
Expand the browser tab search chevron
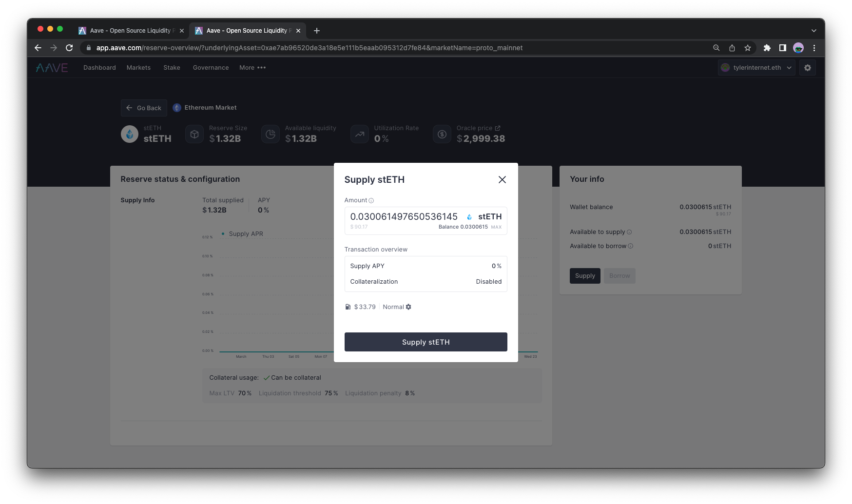click(x=813, y=30)
